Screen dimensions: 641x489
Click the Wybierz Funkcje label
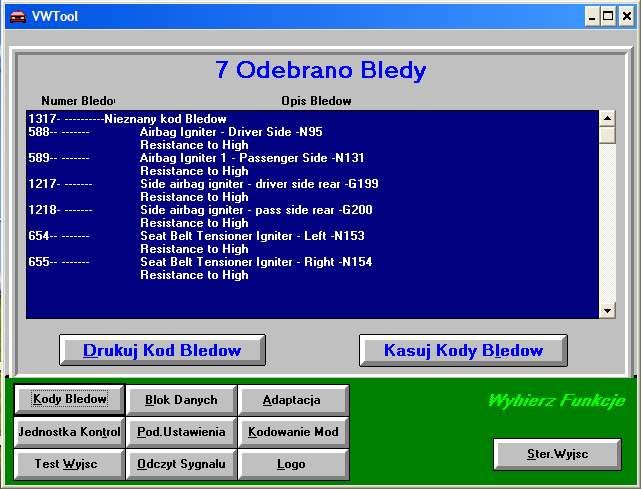click(x=556, y=400)
